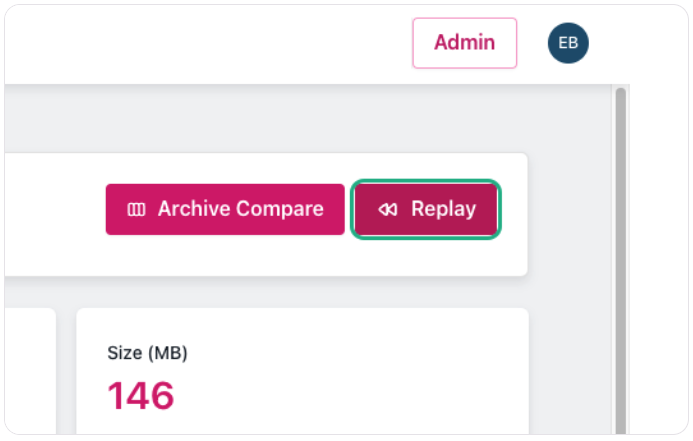The width and height of the screenshot is (693, 441).
Task: Click the partially visible card left of Size
Action: (x=30, y=371)
